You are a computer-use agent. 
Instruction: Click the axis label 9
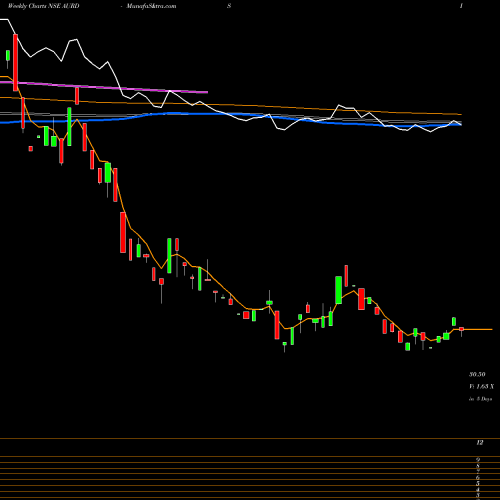(x=478, y=460)
